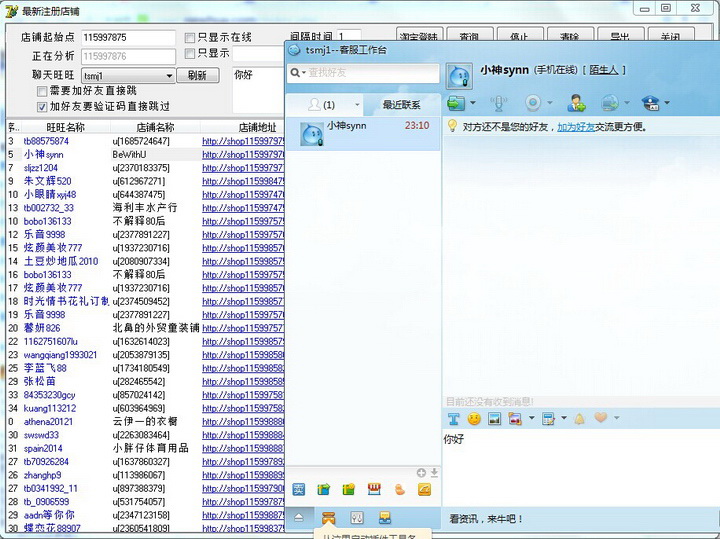Click the settings sliders icon in bottom bar

pos(357,518)
